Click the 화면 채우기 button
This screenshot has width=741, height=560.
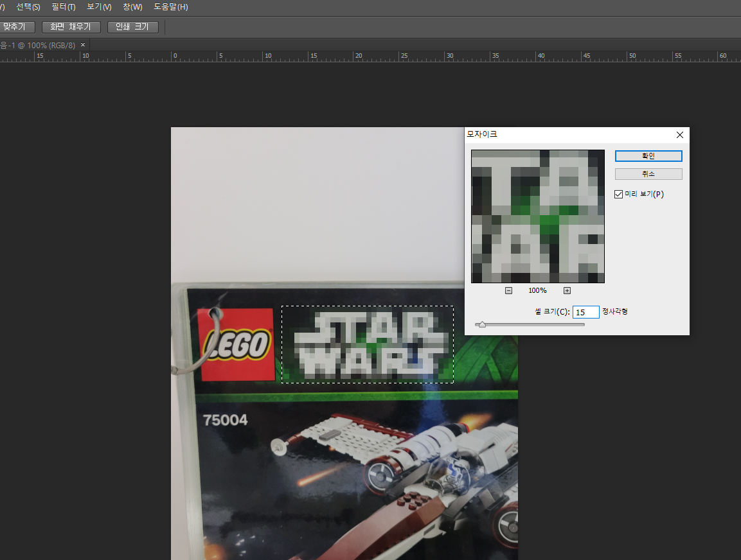pos(71,27)
